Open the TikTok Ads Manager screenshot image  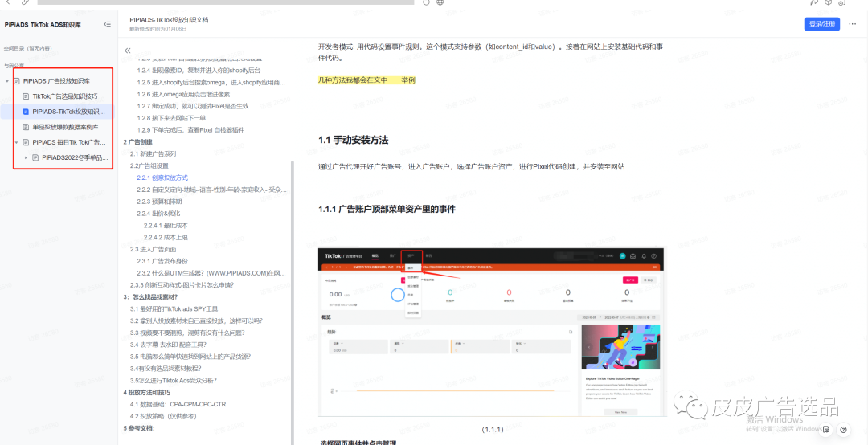[493, 332]
